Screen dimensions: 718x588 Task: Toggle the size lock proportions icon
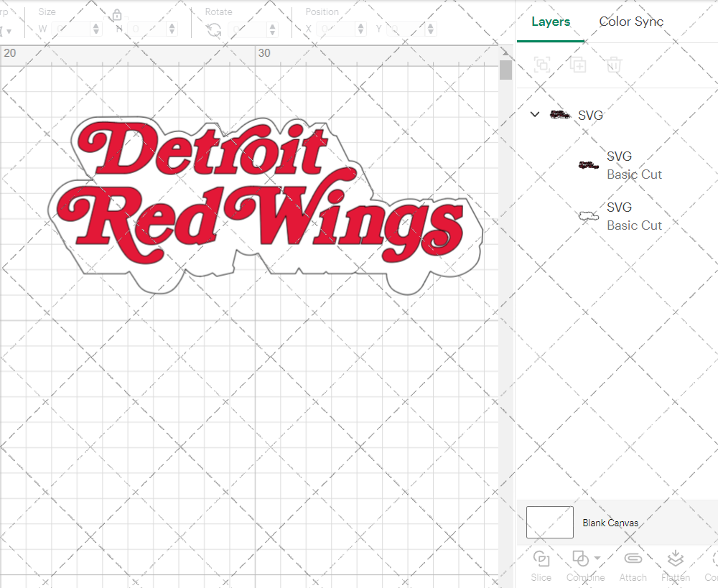tap(116, 14)
